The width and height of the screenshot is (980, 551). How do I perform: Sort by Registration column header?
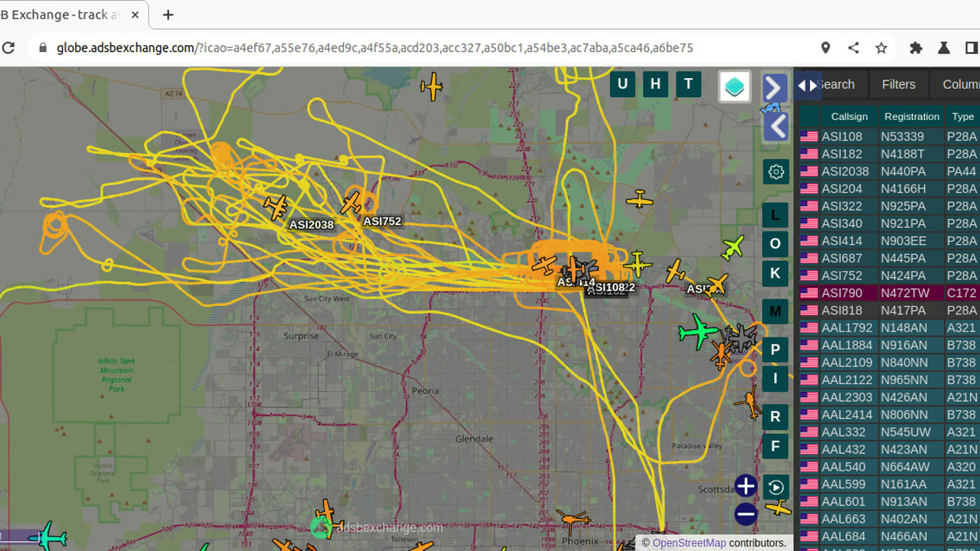[x=911, y=116]
